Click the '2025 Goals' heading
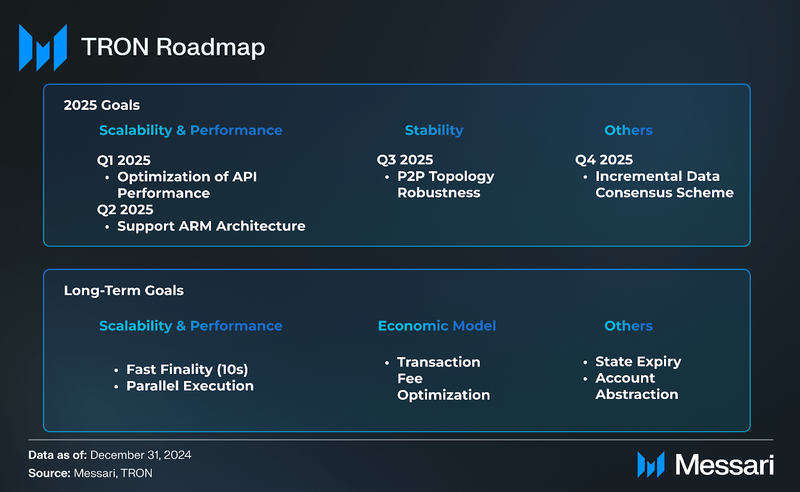800x492 pixels. 102,105
